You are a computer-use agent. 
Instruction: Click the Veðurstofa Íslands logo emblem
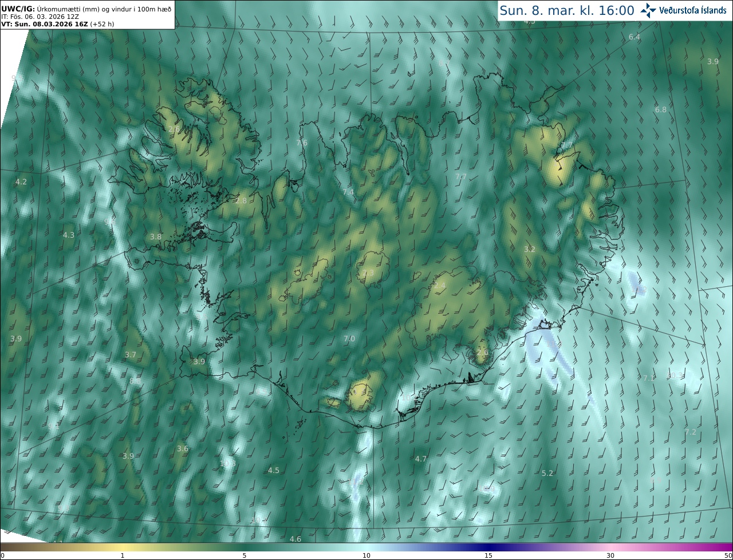[x=648, y=10]
